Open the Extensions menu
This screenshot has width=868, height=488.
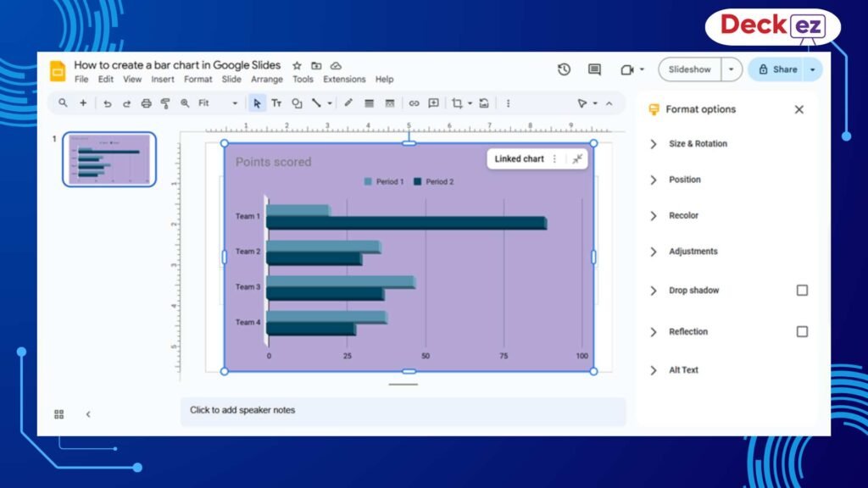tap(344, 79)
